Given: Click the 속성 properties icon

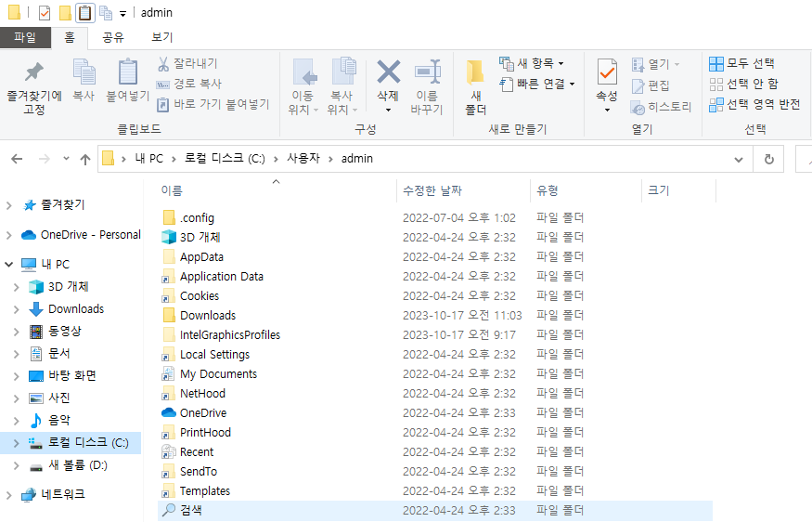Looking at the screenshot, I should tap(607, 72).
